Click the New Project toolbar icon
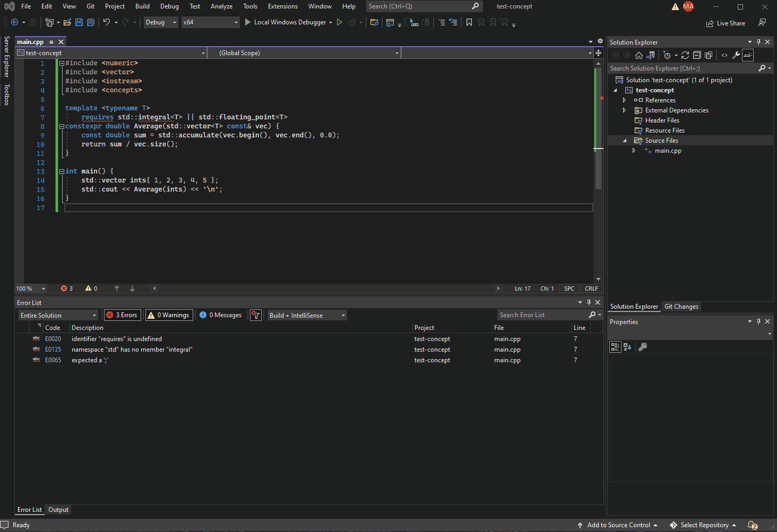Image resolution: width=777 pixels, height=532 pixels. [49, 22]
